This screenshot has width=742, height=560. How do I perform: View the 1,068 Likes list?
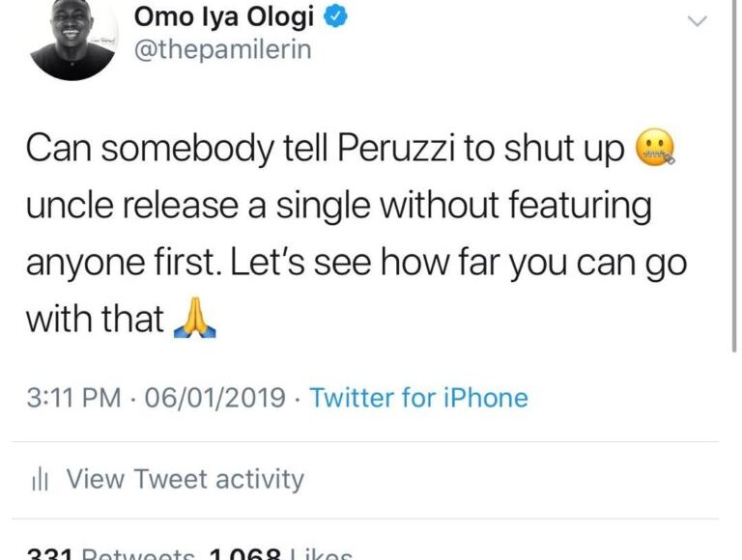[278, 554]
